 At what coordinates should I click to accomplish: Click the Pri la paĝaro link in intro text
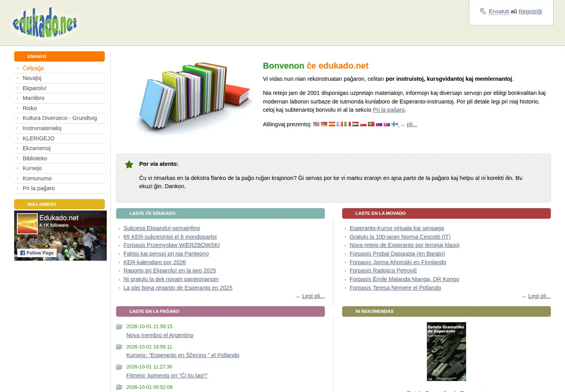tap(389, 110)
